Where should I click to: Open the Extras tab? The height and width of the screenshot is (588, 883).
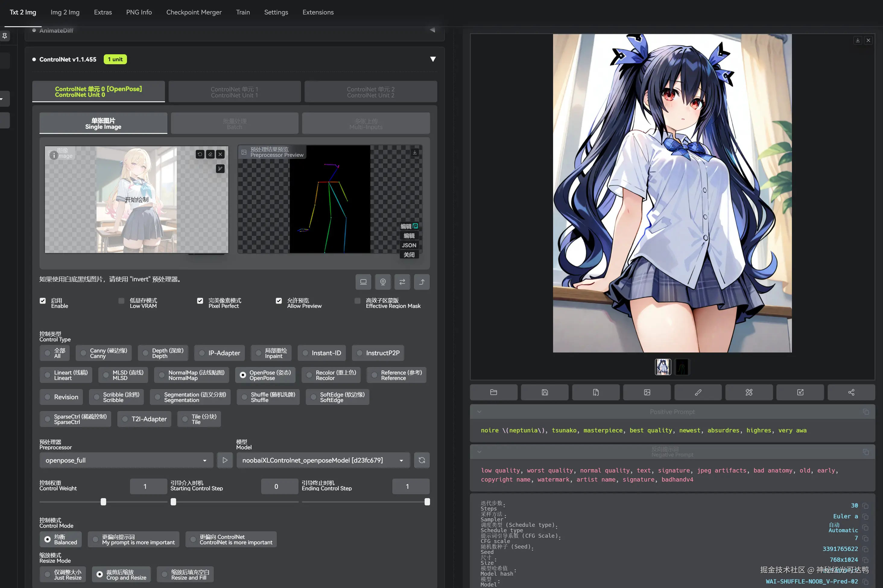[x=103, y=12]
